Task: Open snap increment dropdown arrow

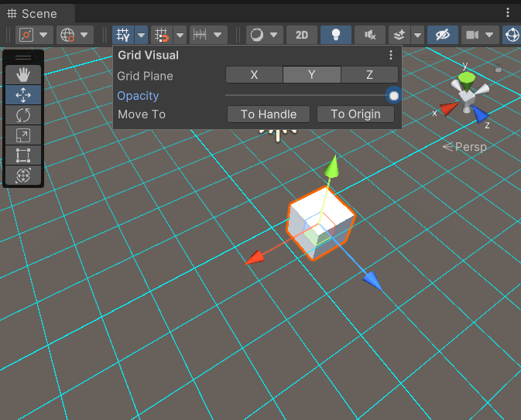Action: click(x=218, y=35)
